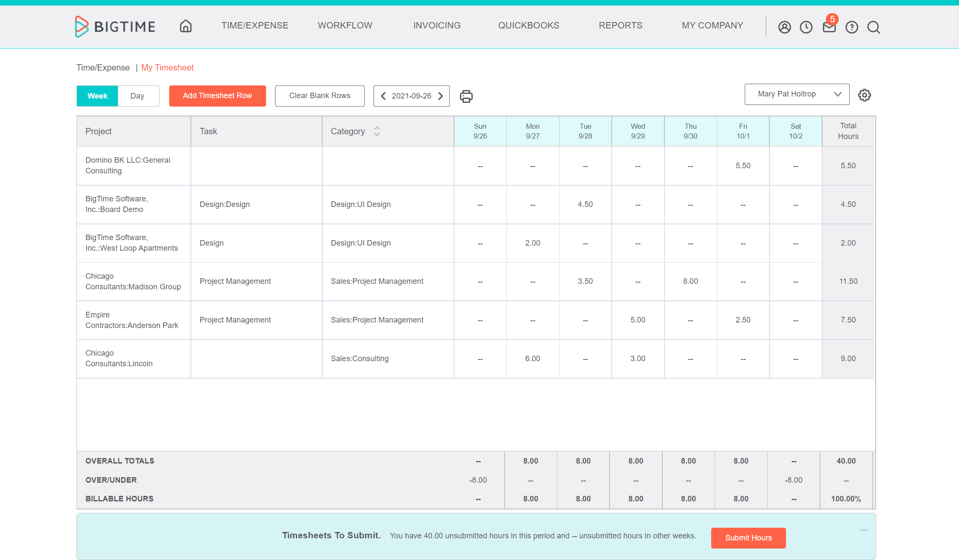Screen dimensions: 959x560
Task: Select the Fri 10/1 column header
Action: [743, 131]
